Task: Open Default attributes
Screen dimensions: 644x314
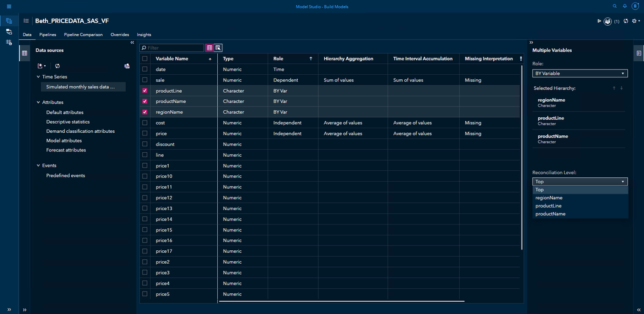Action: point(65,112)
